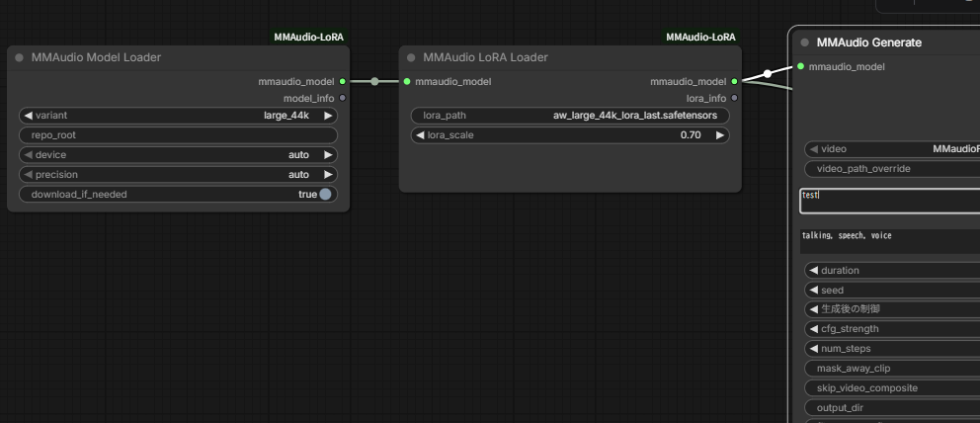
Task: Collapse the MMAudio LoRA Loader node dot
Action: tap(411, 57)
